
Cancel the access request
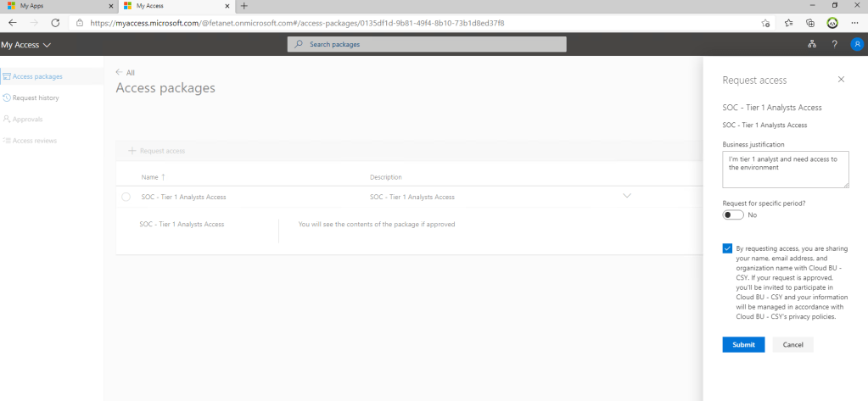(792, 344)
